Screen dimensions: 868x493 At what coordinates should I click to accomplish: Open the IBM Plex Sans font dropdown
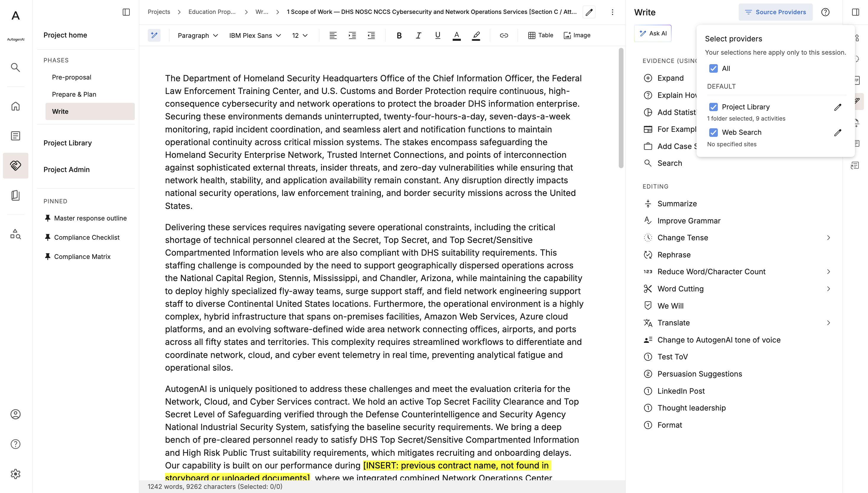tap(255, 35)
